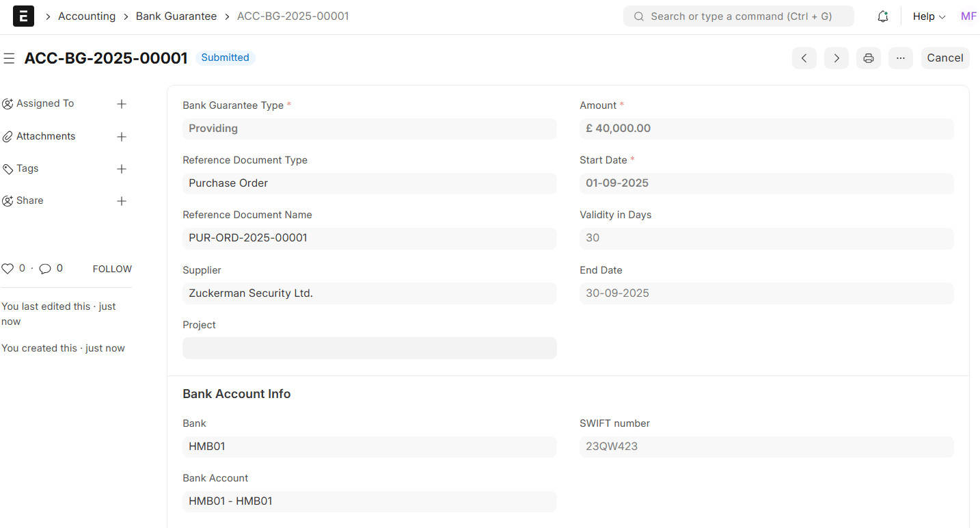980x528 pixels.
Task: Navigate to Bank Guarantee breadcrumb
Action: point(176,16)
